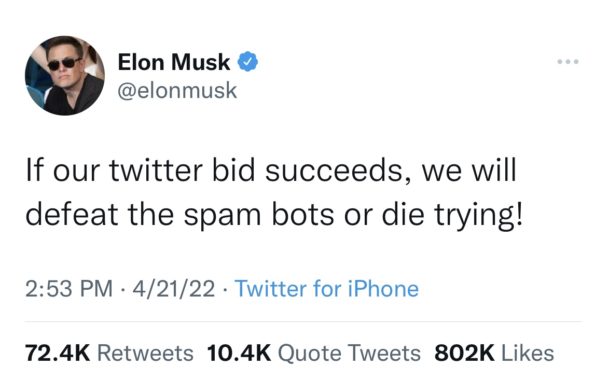Click the 72.4K retweet count number
This screenshot has width=595, height=381.
pos(57,353)
